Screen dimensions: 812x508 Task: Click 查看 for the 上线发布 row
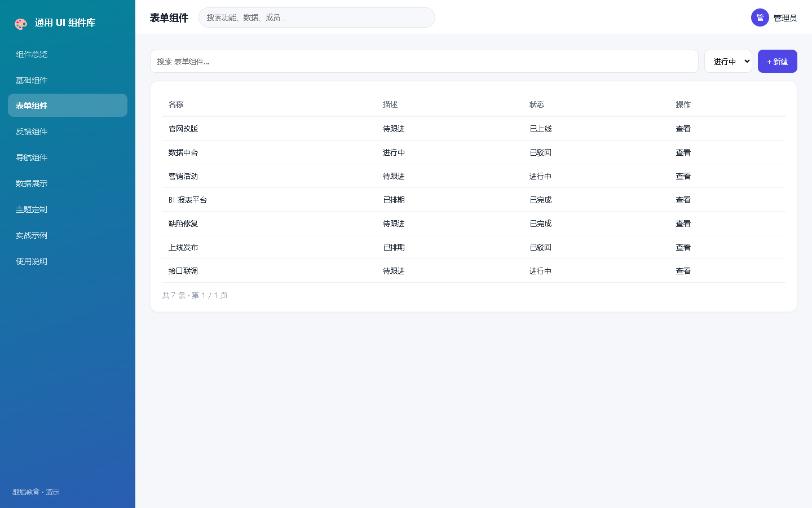tap(683, 247)
